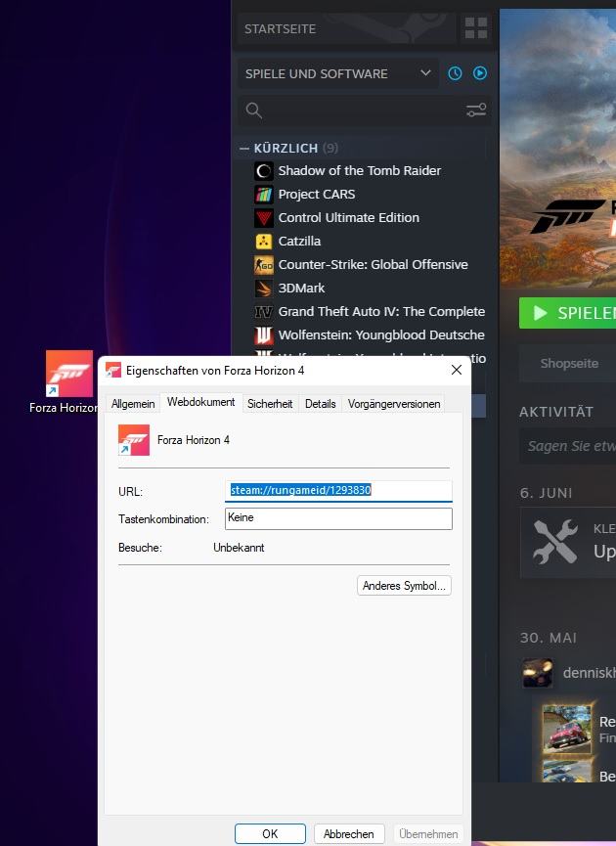Viewport: 616px width, 846px height.
Task: Collapse the Kürzlich category
Action: tap(244, 148)
